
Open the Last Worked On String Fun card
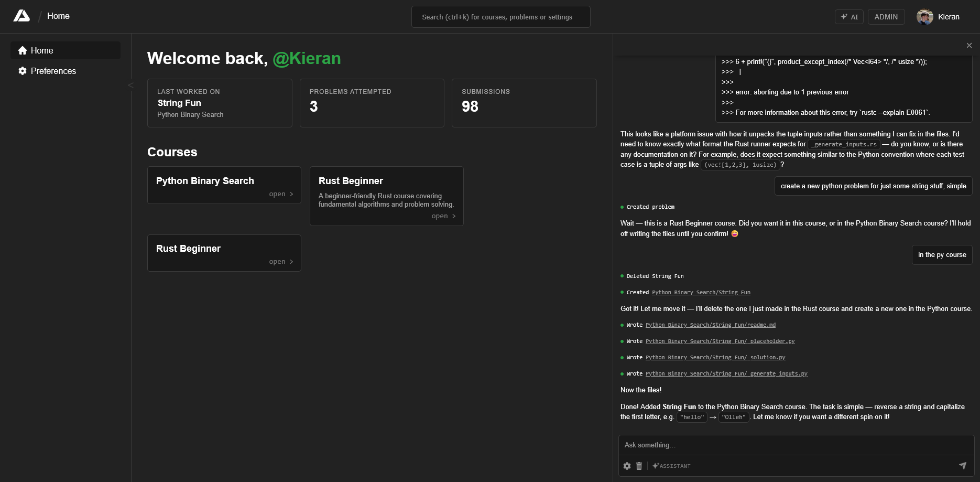(x=220, y=103)
